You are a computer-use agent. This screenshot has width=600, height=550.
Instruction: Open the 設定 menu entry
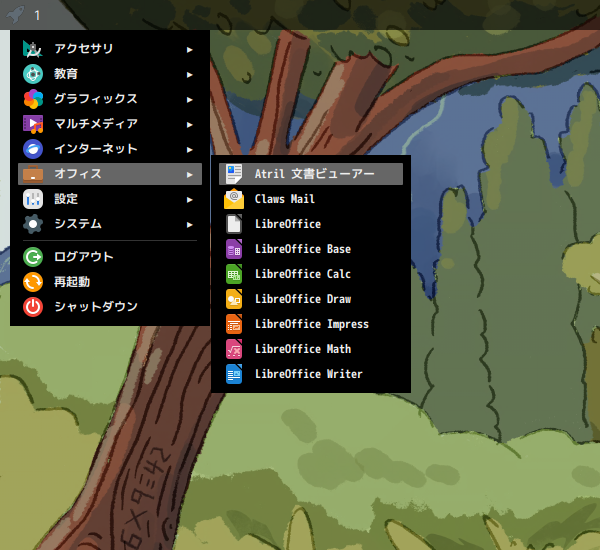pyautogui.click(x=110, y=199)
